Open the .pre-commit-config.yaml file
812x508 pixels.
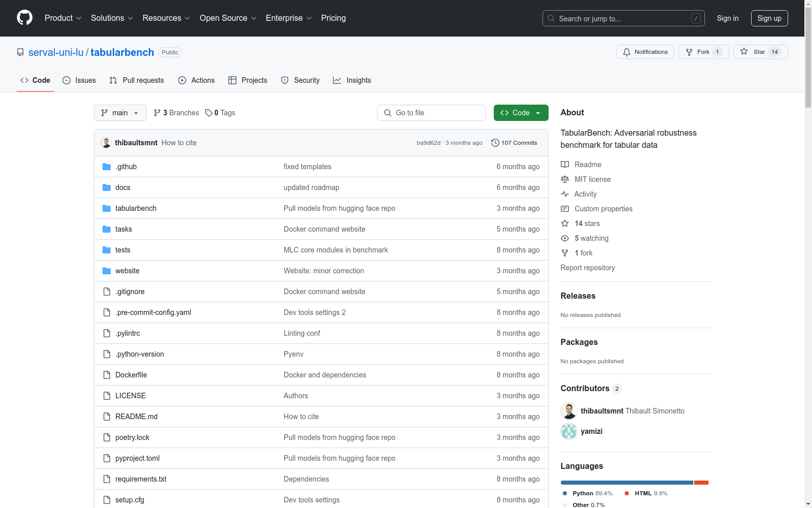pos(153,312)
